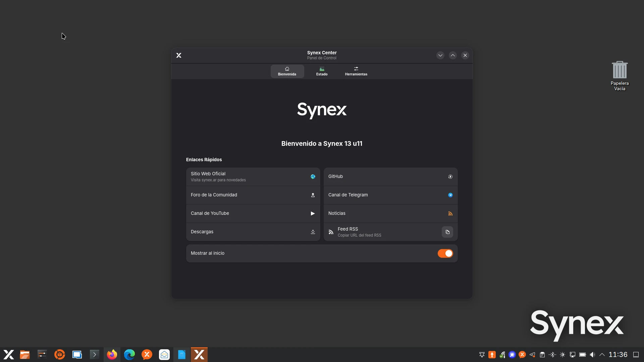The height and width of the screenshot is (362, 644).
Task: Open the GitHub link
Action: click(x=391, y=177)
